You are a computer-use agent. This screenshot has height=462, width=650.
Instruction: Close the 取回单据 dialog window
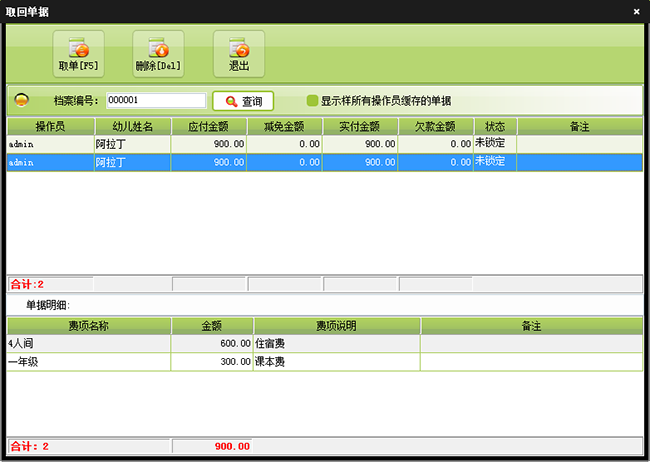click(637, 11)
